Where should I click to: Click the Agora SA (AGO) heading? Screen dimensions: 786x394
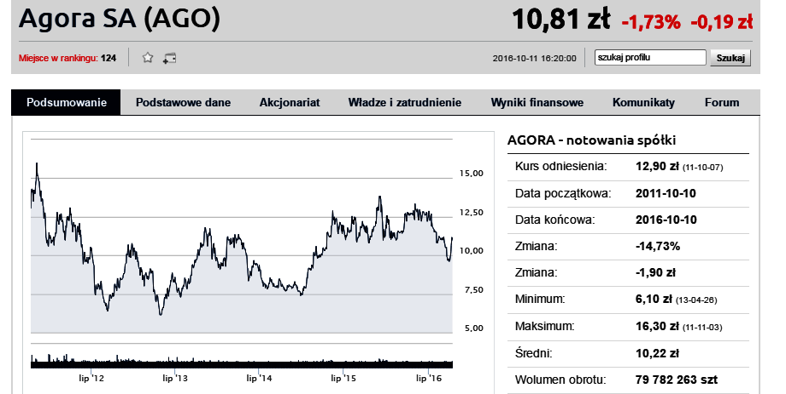119,19
